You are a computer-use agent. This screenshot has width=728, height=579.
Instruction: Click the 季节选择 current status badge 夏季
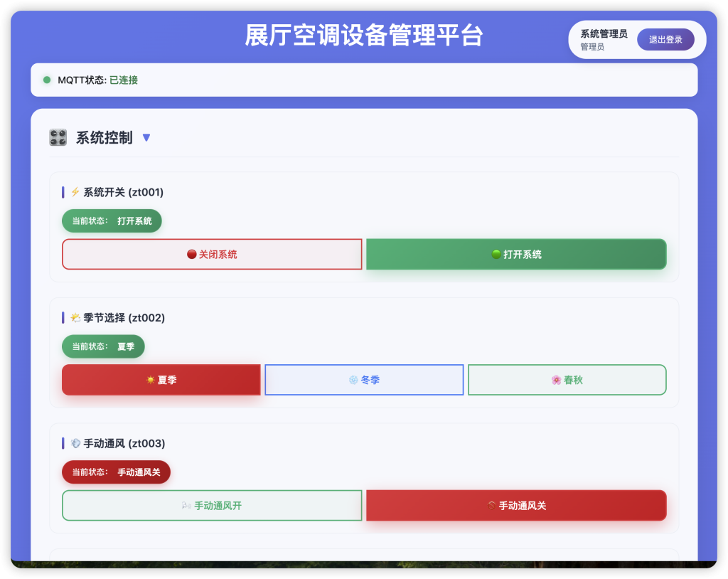pos(103,346)
